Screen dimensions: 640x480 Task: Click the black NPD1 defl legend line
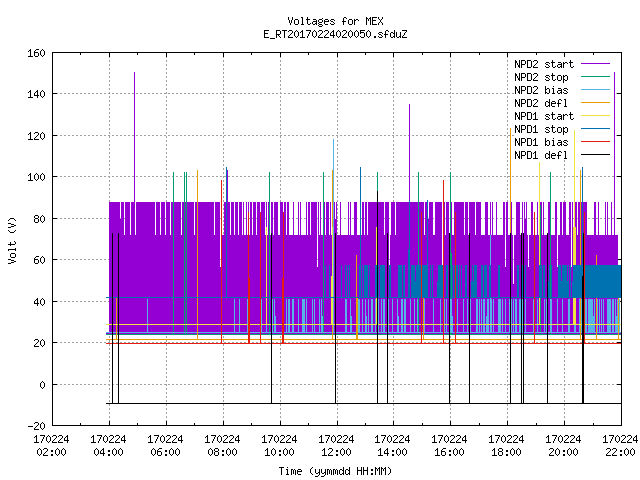(595, 155)
